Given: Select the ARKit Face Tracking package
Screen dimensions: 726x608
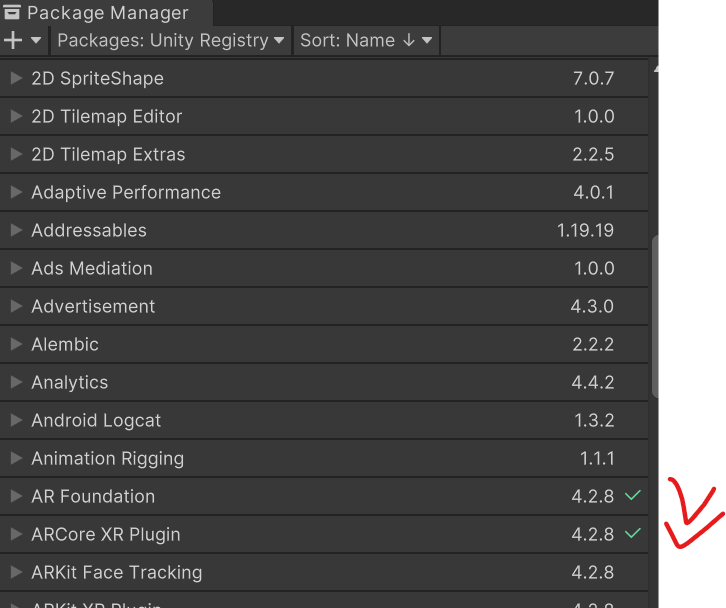Looking at the screenshot, I should (324, 572).
